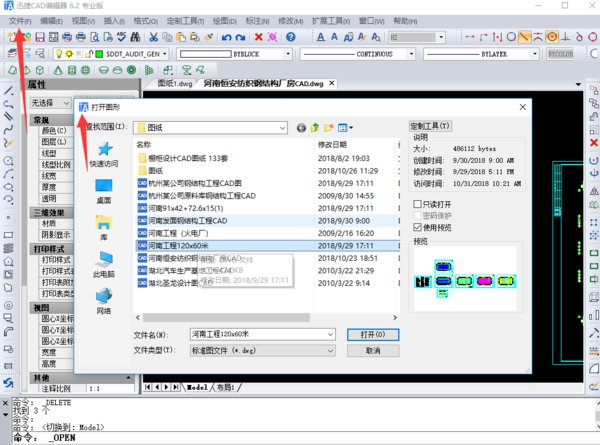Select the line draw tool in left toolbar
Viewport: 600px width, 445px height.
click(x=8, y=91)
